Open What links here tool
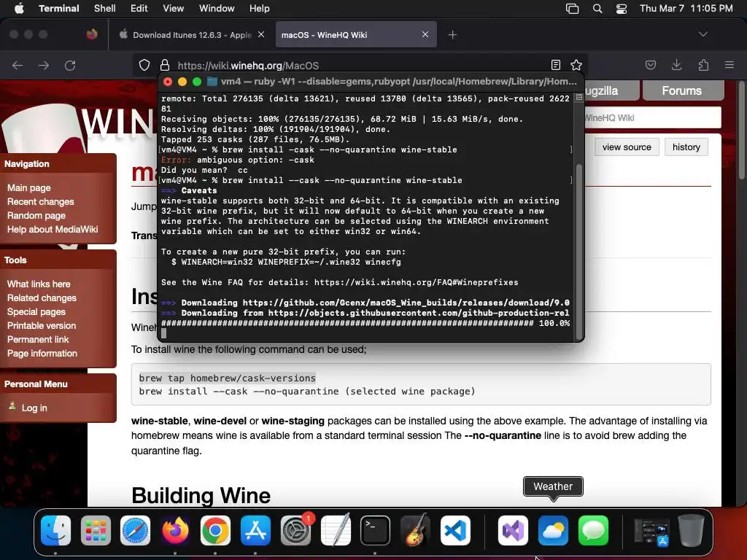This screenshot has width=747, height=560. click(39, 284)
